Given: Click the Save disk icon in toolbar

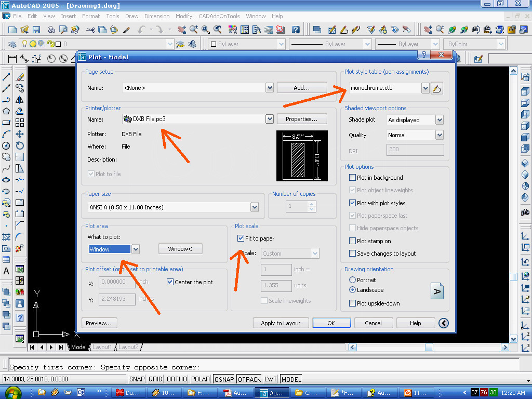Looking at the screenshot, I should point(36,30).
